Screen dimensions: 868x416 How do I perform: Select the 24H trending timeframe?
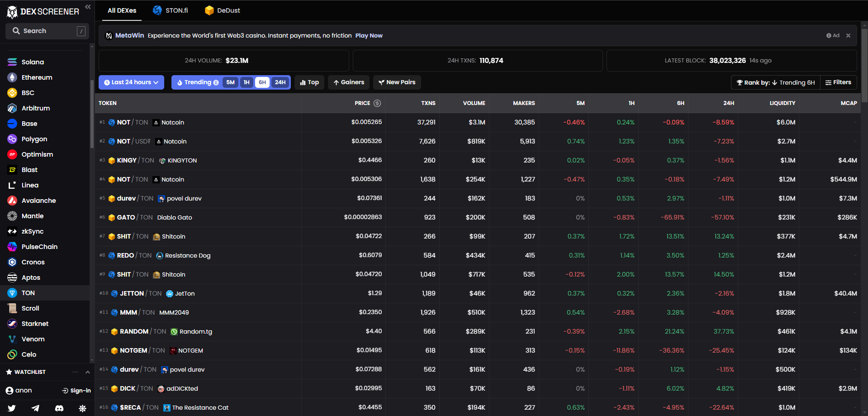point(280,82)
